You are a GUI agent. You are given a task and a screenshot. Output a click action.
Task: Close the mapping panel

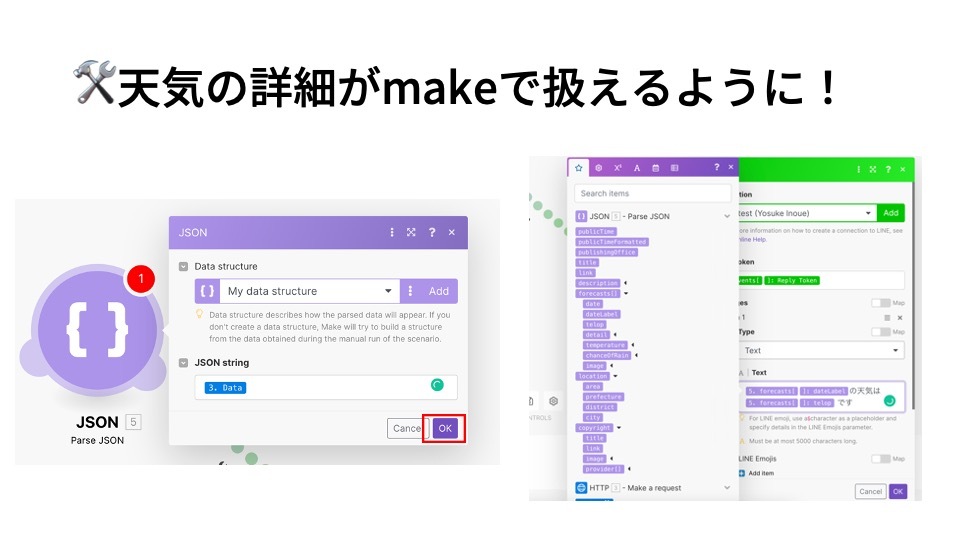pos(730,167)
